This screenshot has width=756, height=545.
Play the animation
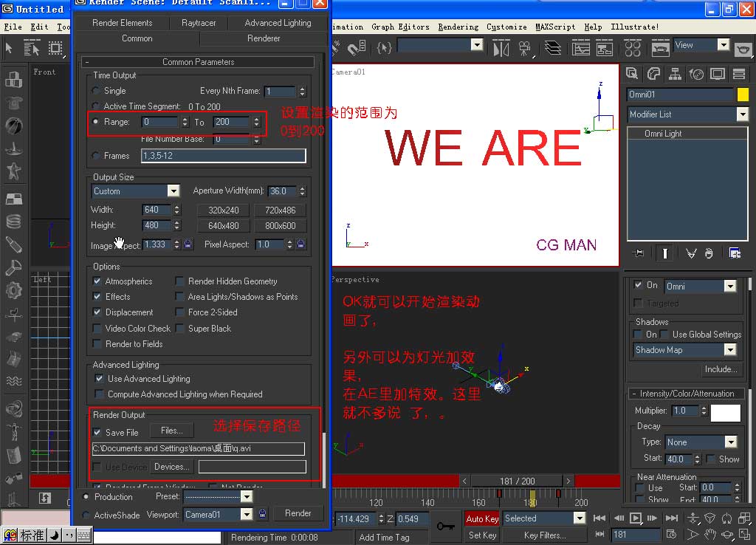tap(636, 518)
